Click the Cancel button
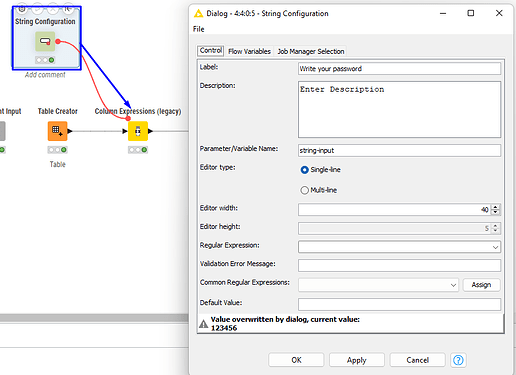 (x=417, y=360)
